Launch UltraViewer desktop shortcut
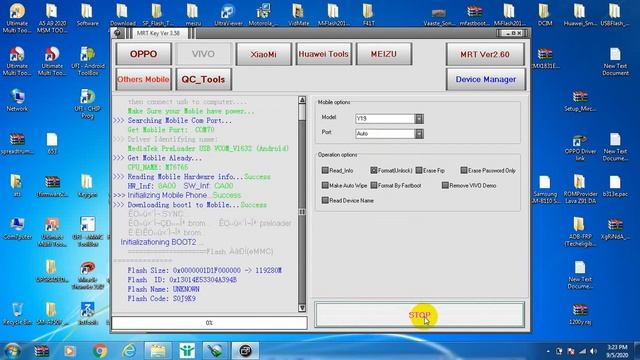The width and height of the screenshot is (640, 360). (228, 16)
